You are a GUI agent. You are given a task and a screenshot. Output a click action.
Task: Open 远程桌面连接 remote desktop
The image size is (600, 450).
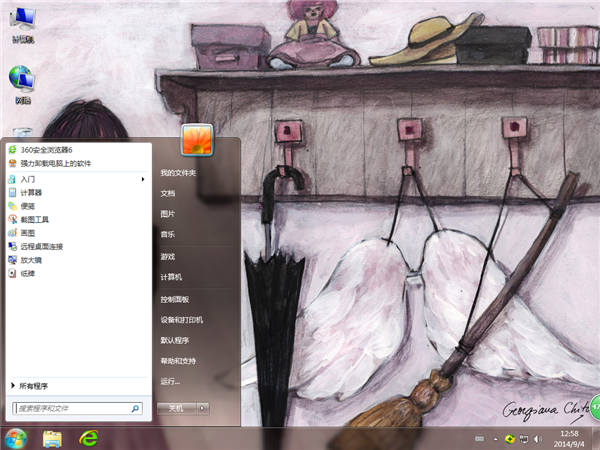(41, 245)
